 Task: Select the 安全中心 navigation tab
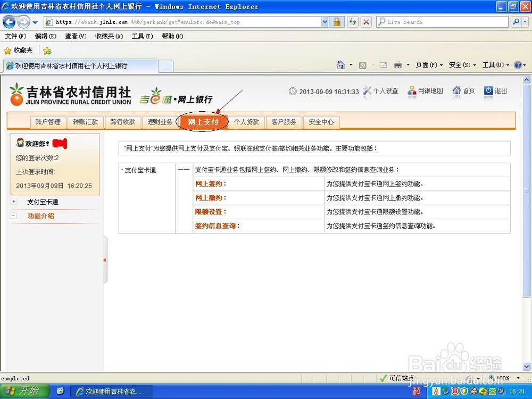[321, 122]
